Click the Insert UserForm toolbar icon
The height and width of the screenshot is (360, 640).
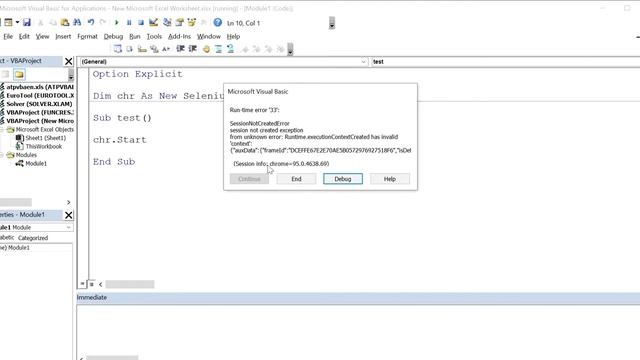[8, 22]
